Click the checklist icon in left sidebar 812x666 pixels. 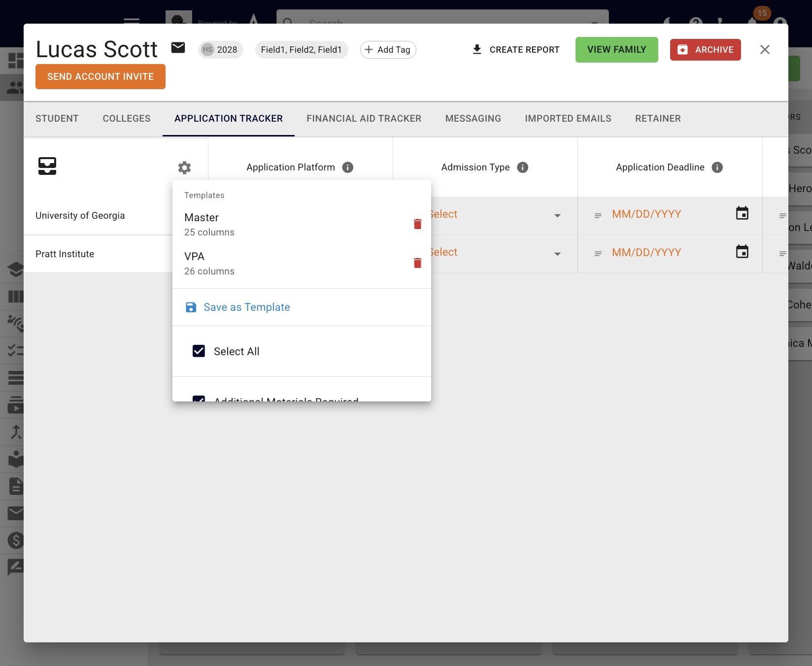click(15, 351)
